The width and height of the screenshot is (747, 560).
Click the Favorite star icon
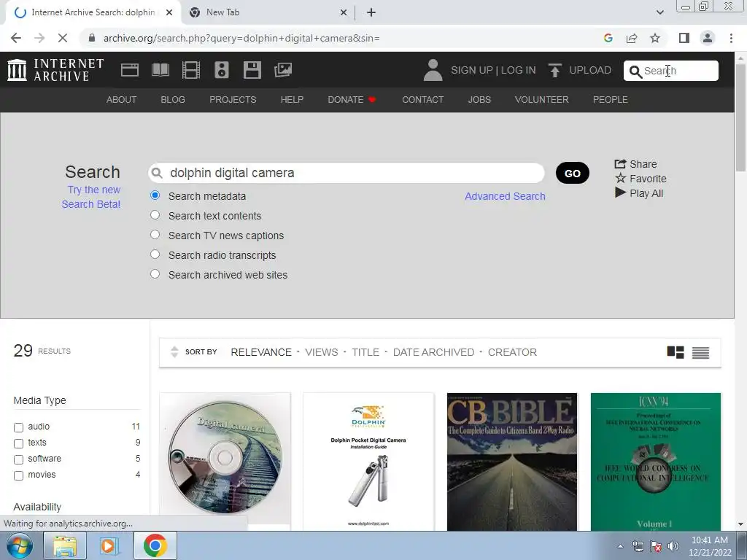tap(620, 178)
